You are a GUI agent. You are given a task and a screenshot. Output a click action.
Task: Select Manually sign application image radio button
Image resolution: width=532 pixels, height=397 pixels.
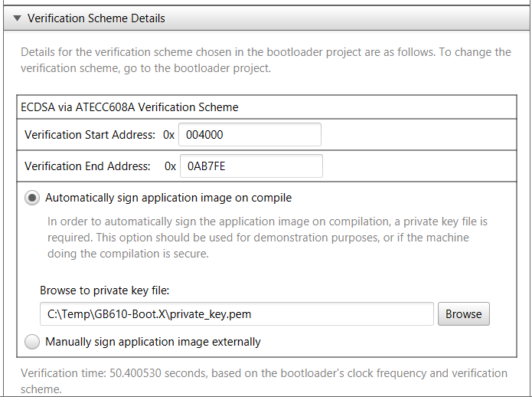pos(33,342)
